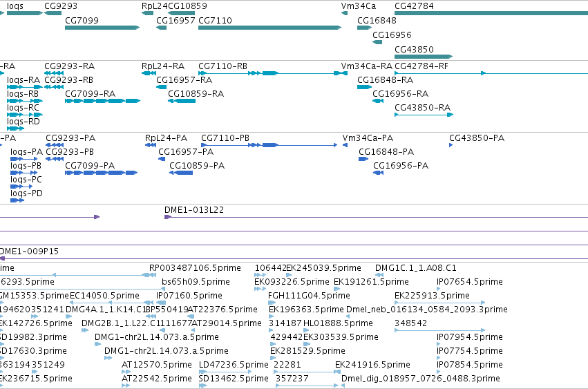Open the FGH111G04.5prime EST label
The height and width of the screenshot is (389, 588).
(309, 296)
